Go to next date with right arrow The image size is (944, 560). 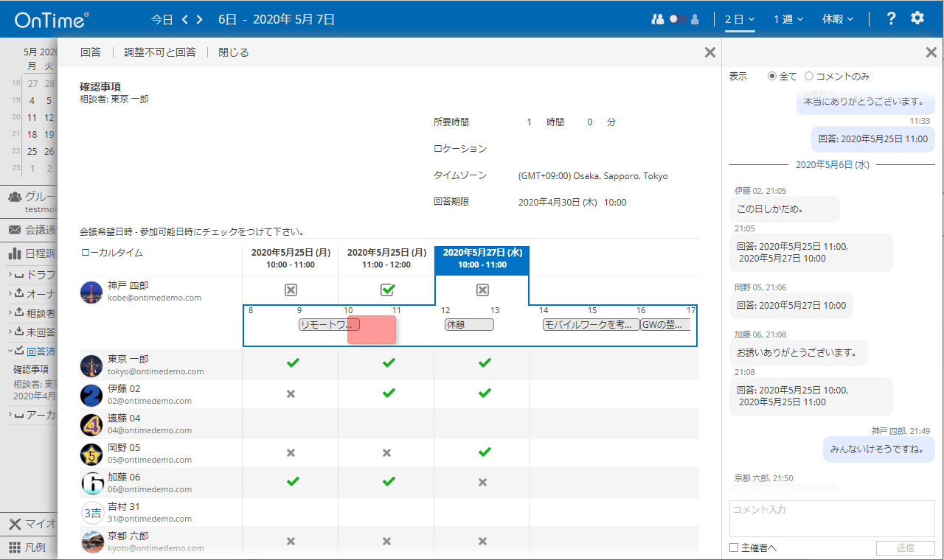(199, 19)
